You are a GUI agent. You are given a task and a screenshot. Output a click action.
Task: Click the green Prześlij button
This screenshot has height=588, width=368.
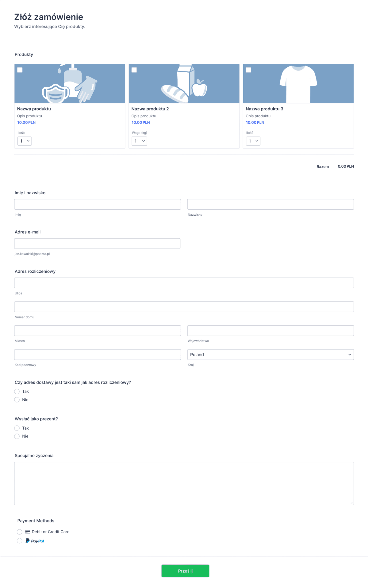tap(185, 571)
